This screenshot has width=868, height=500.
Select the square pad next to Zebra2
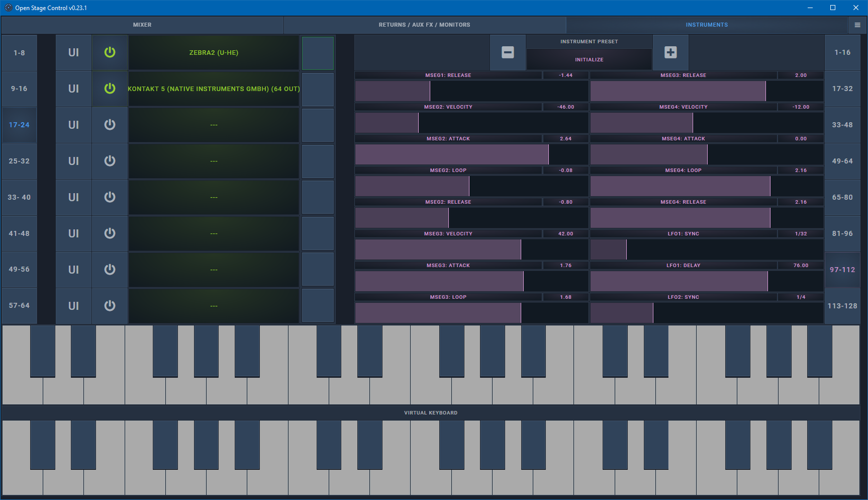(318, 53)
